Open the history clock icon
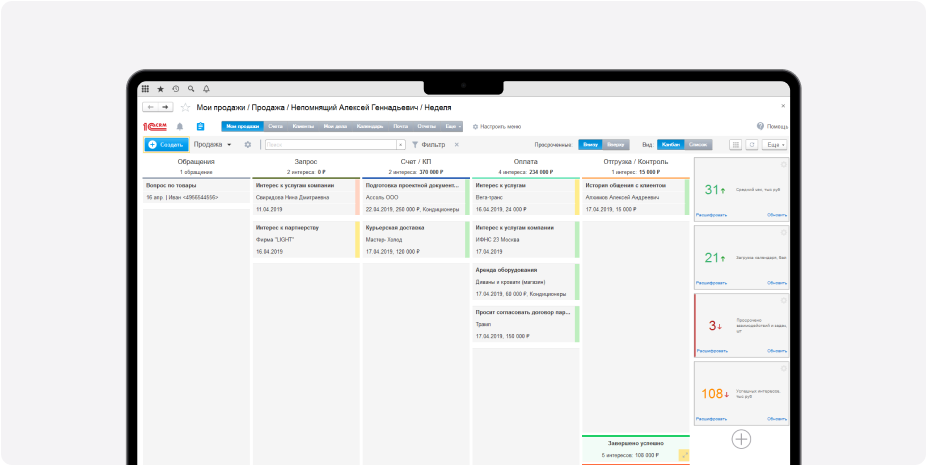The image size is (927, 466). coord(176,89)
